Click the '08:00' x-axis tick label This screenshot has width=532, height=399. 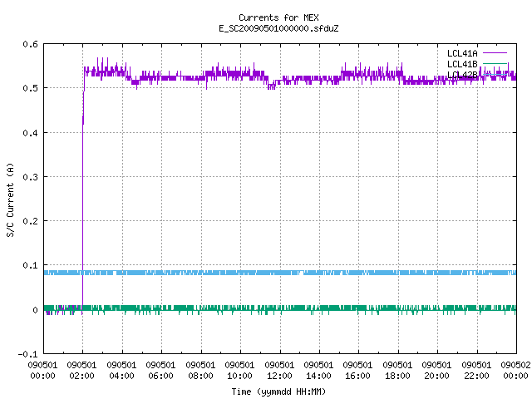[x=200, y=376]
